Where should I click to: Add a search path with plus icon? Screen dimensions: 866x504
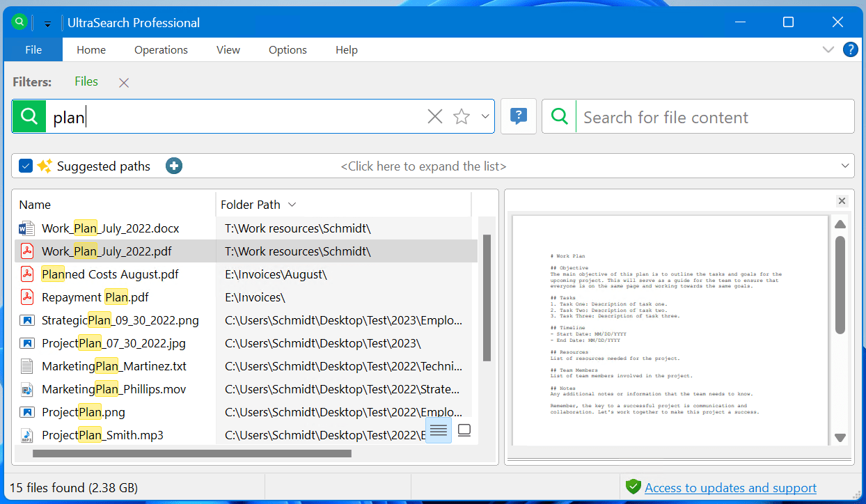tap(174, 166)
